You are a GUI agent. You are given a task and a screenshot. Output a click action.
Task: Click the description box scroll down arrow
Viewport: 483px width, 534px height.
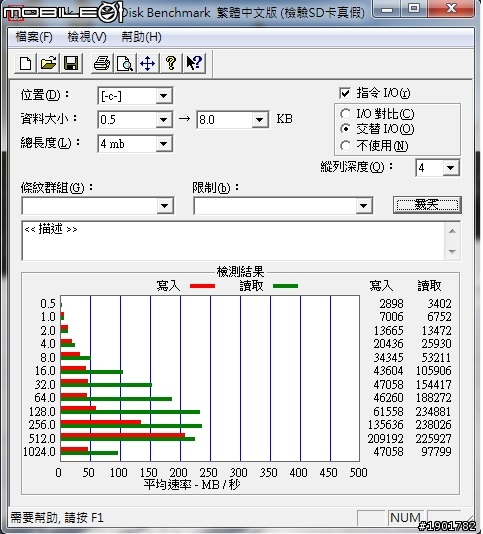(x=452, y=252)
